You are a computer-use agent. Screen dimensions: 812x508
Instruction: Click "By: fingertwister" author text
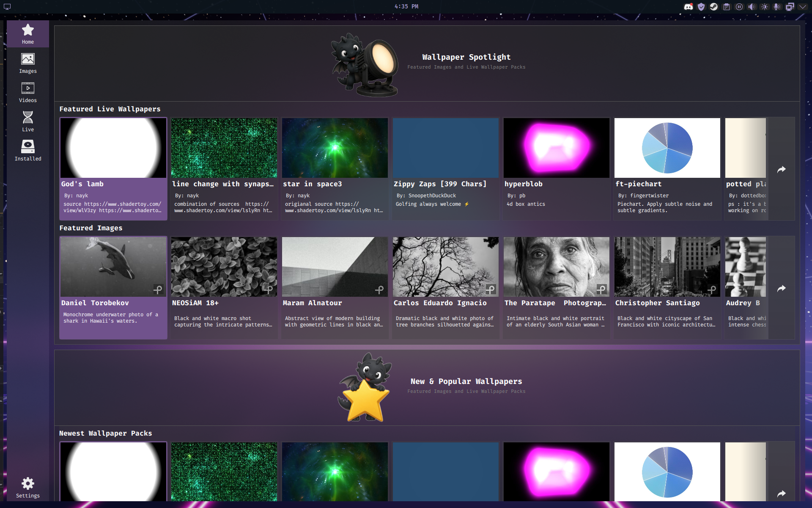pos(643,196)
